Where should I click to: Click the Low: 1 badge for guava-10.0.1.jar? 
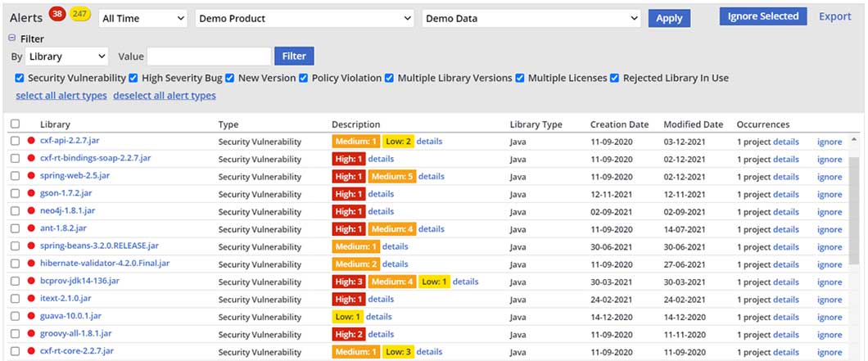coord(347,317)
